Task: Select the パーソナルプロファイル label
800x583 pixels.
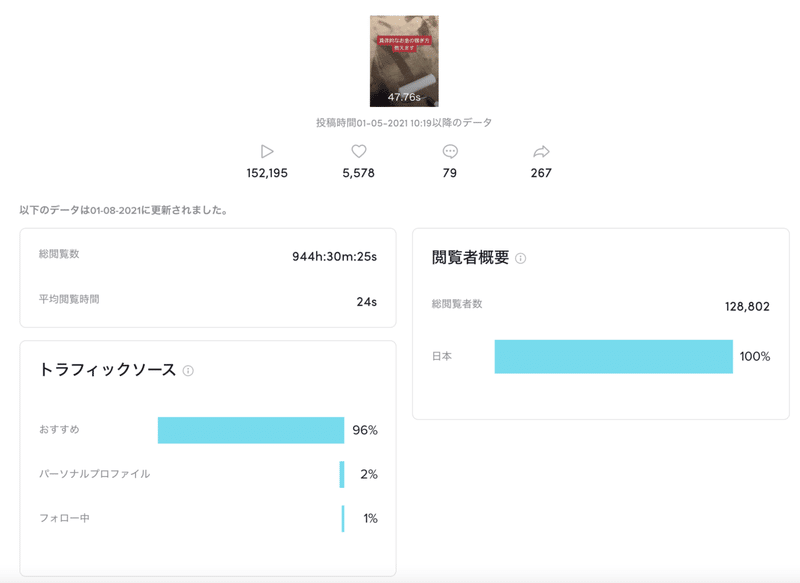Action: (x=94, y=474)
